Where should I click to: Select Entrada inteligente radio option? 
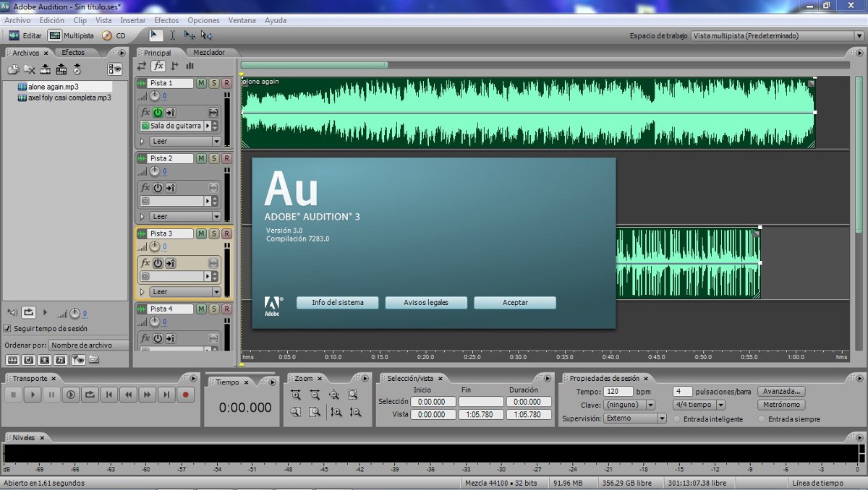(677, 419)
